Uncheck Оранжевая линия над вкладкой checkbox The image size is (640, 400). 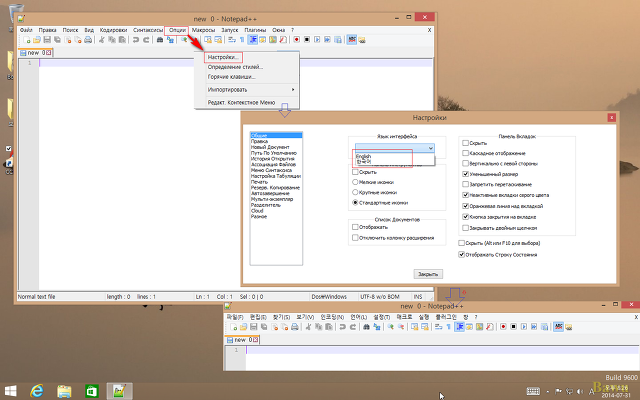(x=465, y=206)
